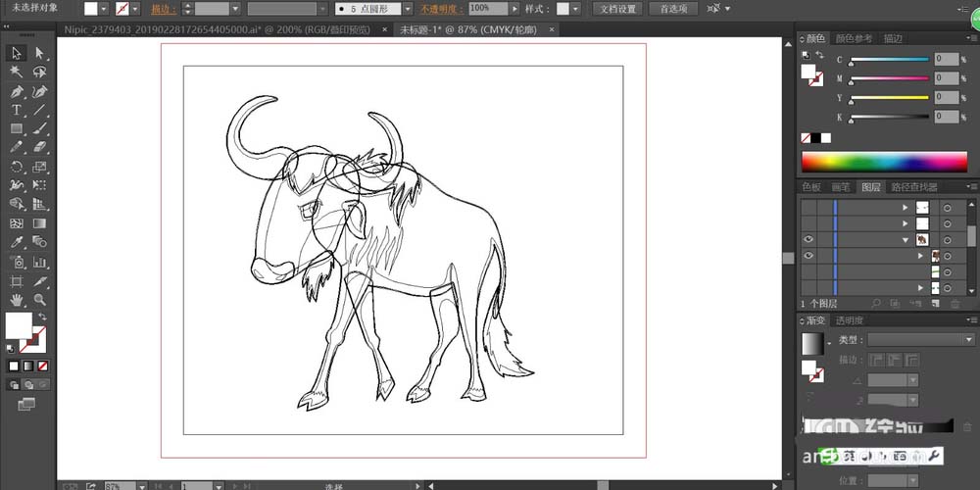Switch to 画笔 (Brushes) tab
Viewport: 980px width, 490px height.
[x=841, y=187]
